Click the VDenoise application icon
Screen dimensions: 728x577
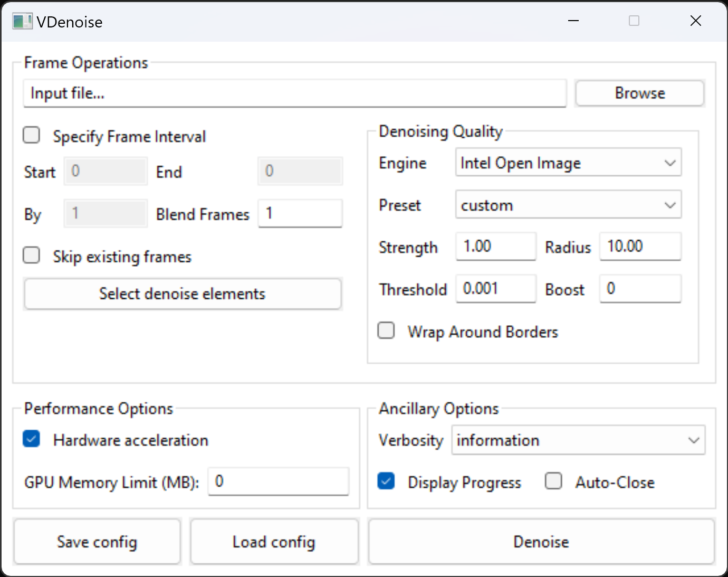point(22,21)
